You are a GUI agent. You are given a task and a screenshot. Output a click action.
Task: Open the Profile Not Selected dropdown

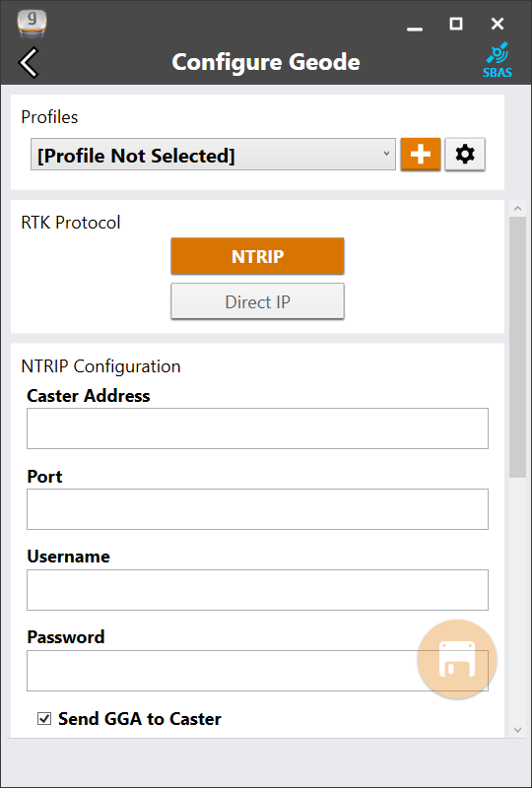pos(213,155)
